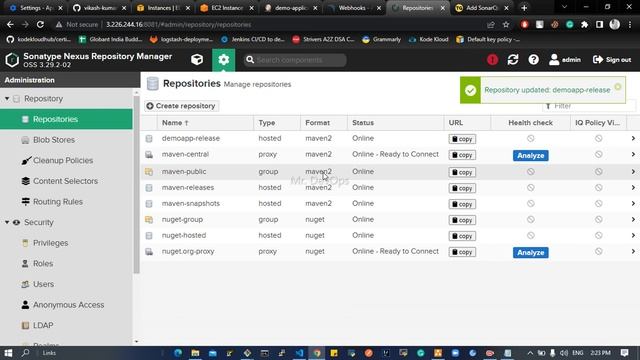Copy URL of nuget-group repository
Viewport: 640px width, 360px height.
coord(462,220)
